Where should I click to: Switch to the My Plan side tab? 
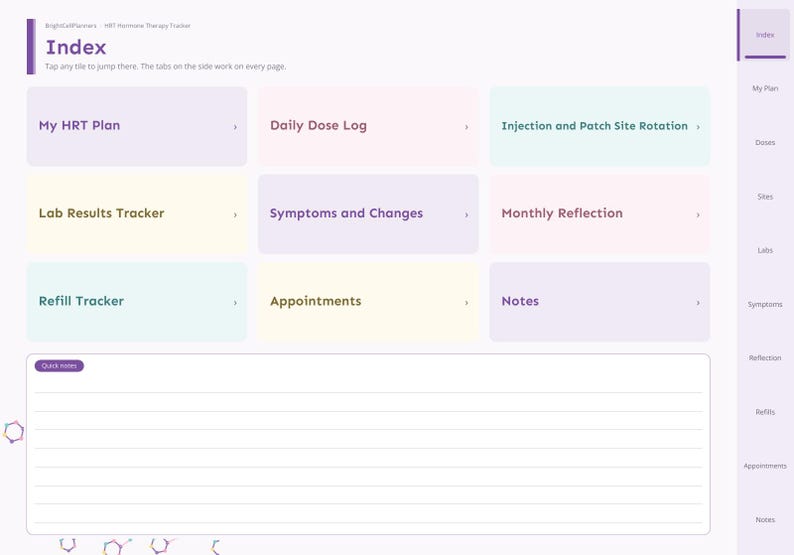(765, 89)
